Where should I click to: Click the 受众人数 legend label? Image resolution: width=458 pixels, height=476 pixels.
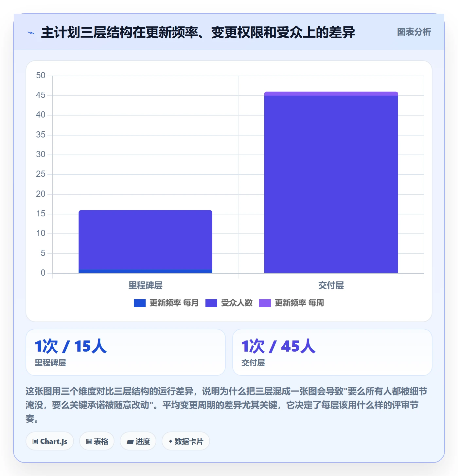pos(237,303)
